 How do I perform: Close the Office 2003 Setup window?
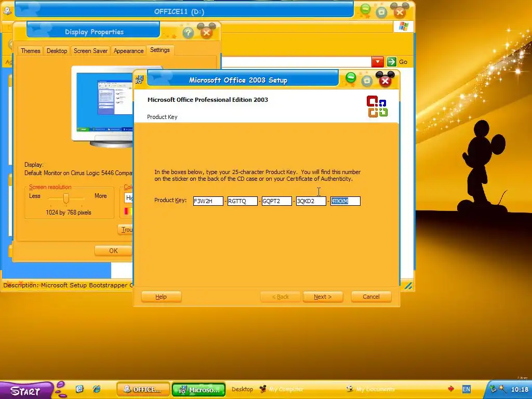pyautogui.click(x=385, y=81)
